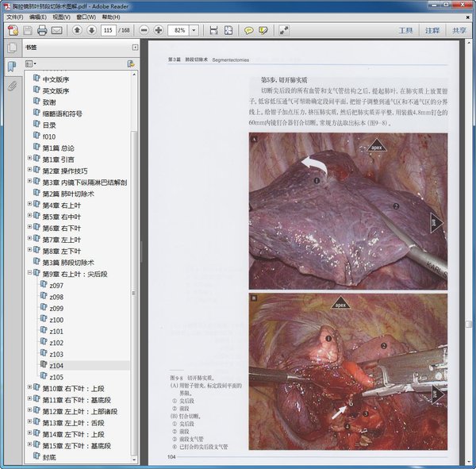476x469 pixels.
Task: Click the save file icon
Action: pos(28,30)
